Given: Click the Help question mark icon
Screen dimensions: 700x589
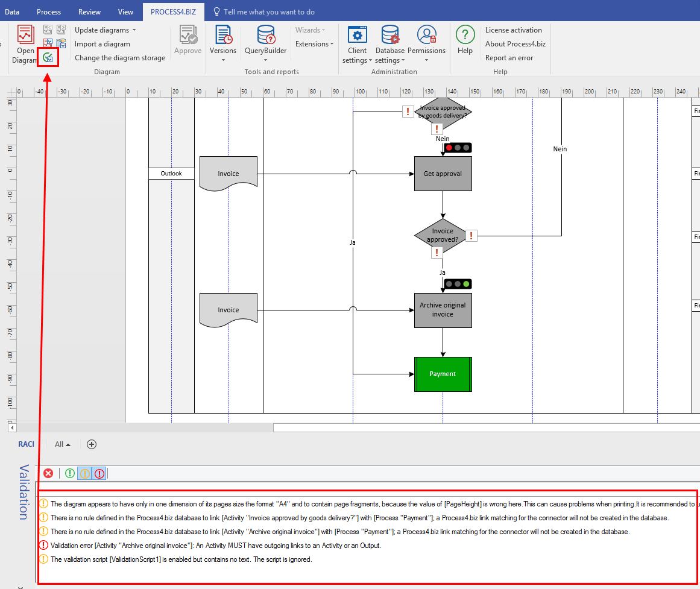Looking at the screenshot, I should (465, 34).
